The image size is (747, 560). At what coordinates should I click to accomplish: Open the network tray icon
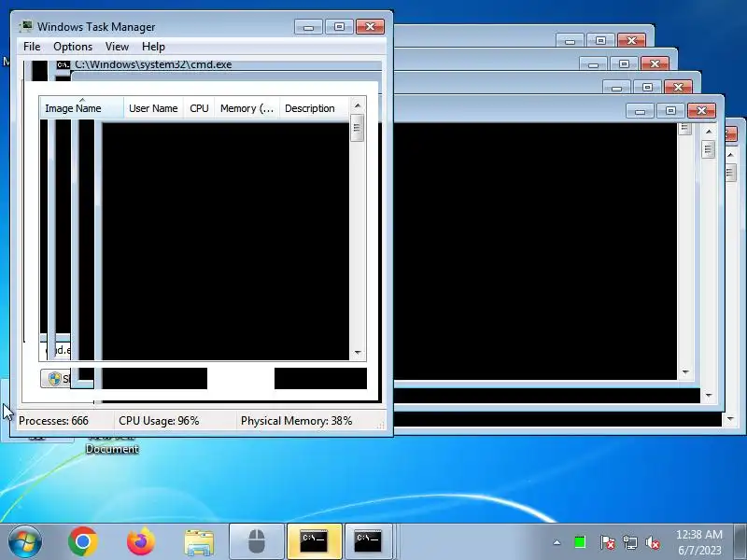coord(629,542)
